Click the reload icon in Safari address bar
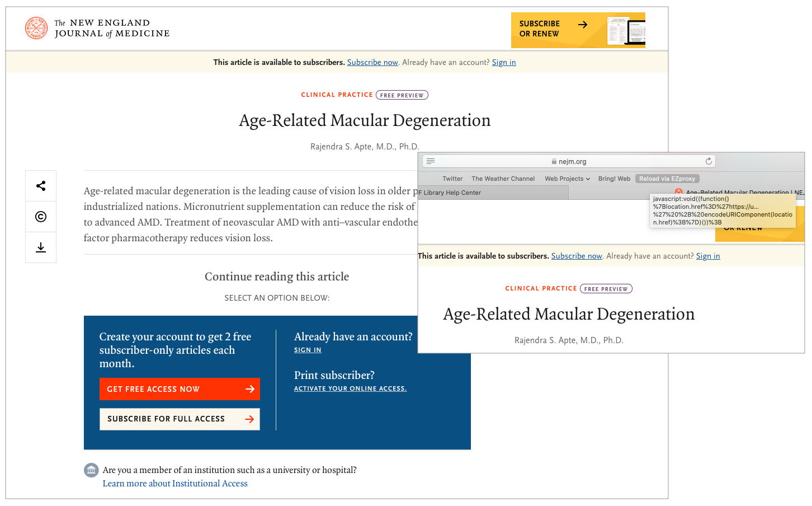The width and height of the screenshot is (812, 506). (x=709, y=161)
